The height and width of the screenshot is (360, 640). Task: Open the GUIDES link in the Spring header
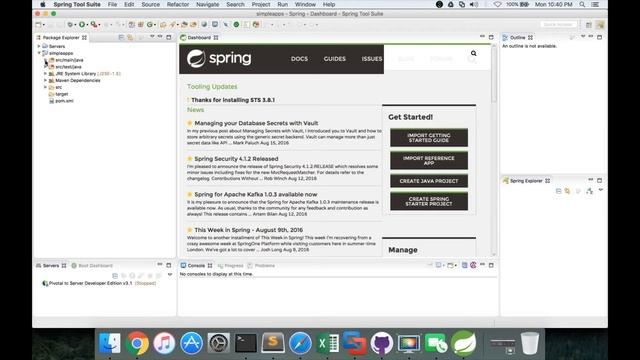tap(335, 59)
